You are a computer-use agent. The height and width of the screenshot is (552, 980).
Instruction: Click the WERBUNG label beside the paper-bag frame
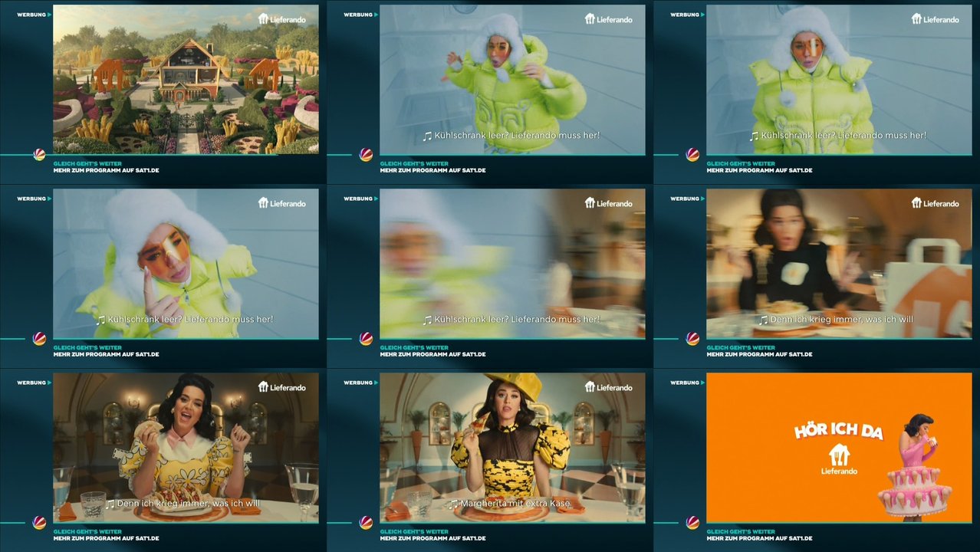coord(687,199)
